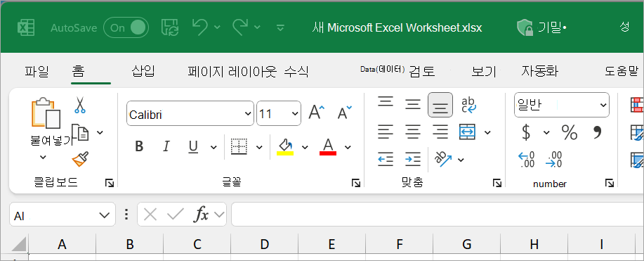
Task: Align text right
Action: (x=440, y=132)
